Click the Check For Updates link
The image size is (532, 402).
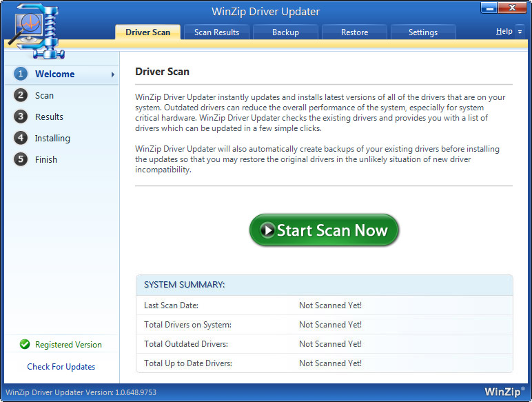(x=61, y=367)
